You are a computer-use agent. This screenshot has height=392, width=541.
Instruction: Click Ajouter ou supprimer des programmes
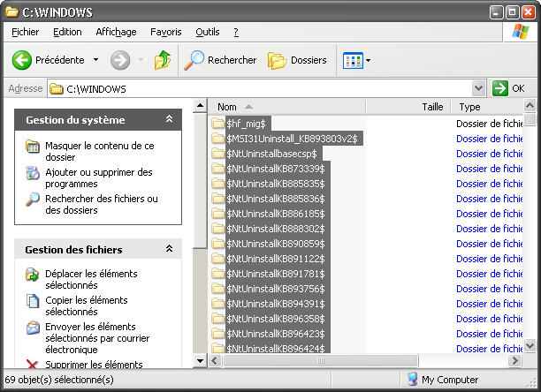(x=99, y=177)
